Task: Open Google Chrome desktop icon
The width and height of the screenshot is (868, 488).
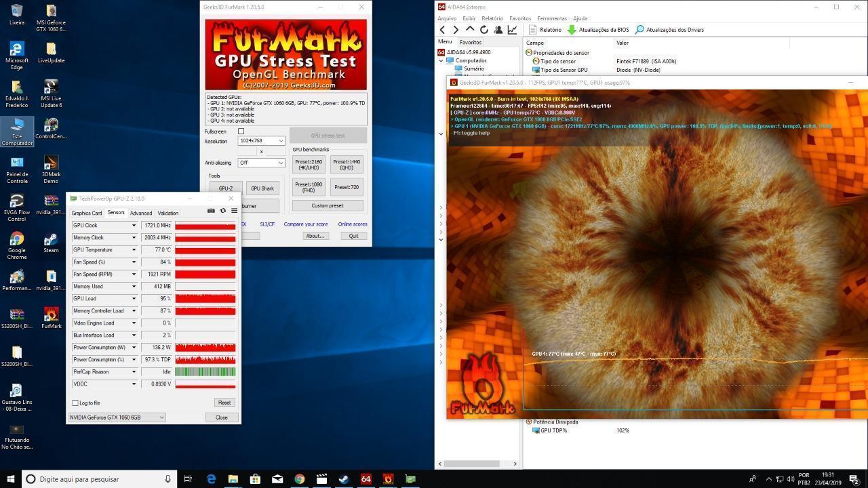Action: (x=17, y=245)
